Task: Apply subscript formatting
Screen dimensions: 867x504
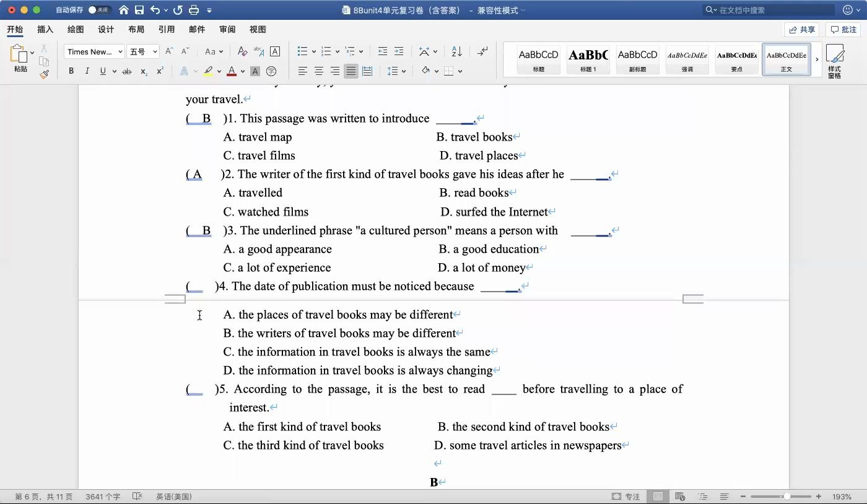Action: pyautogui.click(x=144, y=71)
